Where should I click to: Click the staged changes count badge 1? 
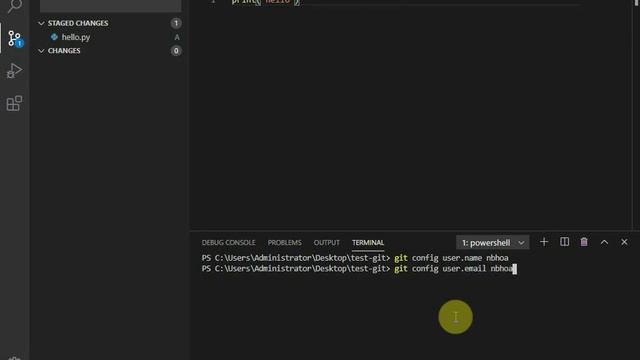pos(176,23)
